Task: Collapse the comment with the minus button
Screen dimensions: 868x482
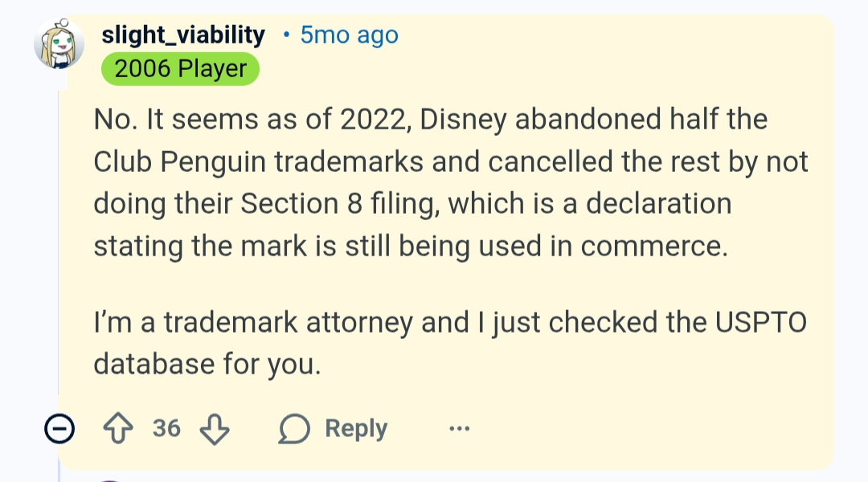Action: pos(59,430)
